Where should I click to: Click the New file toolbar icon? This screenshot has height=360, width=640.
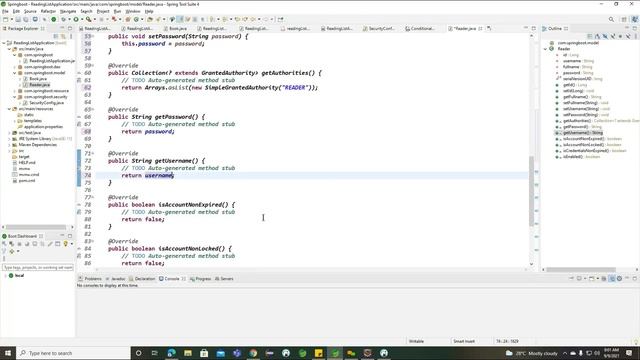[5, 19]
